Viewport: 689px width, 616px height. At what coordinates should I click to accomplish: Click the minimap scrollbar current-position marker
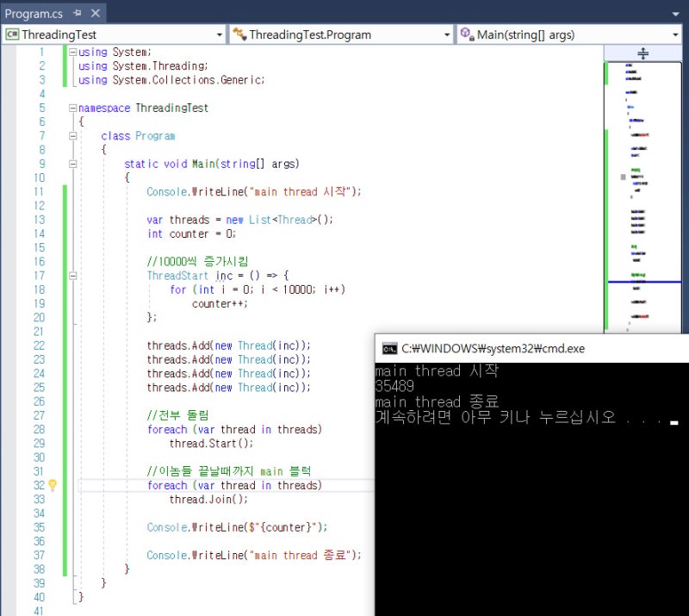(x=642, y=282)
